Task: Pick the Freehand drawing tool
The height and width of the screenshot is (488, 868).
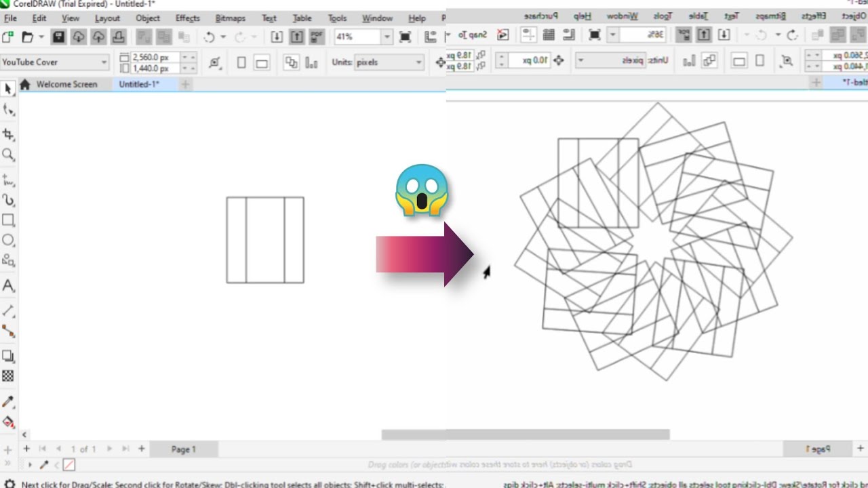Action: (x=8, y=180)
